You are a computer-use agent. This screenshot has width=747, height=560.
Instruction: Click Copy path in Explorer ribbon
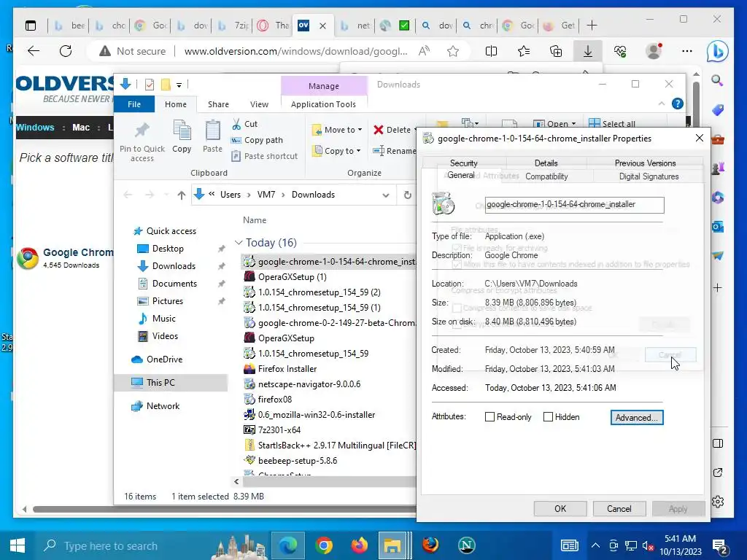(258, 140)
